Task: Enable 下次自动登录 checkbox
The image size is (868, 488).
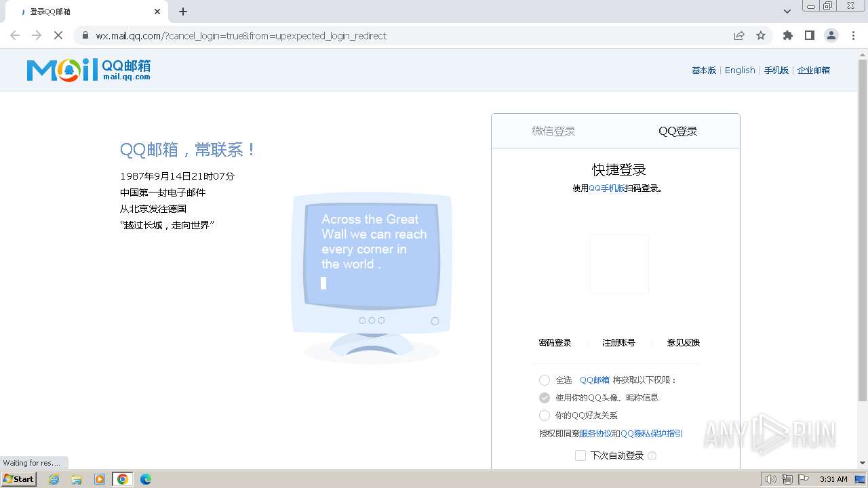Action: click(580, 455)
